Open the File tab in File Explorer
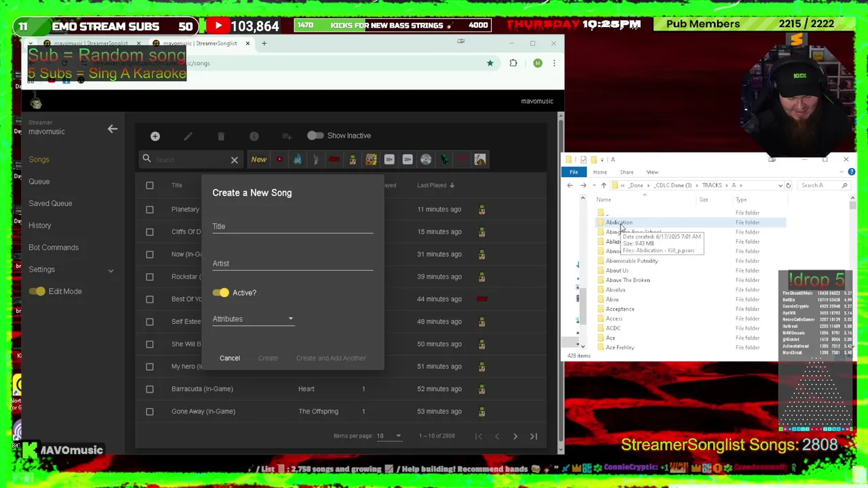The image size is (868, 488). [x=574, y=172]
